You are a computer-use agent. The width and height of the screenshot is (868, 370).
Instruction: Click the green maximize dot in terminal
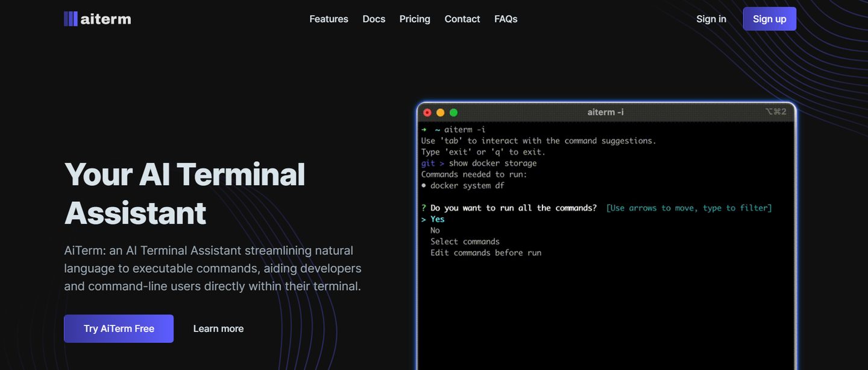454,112
